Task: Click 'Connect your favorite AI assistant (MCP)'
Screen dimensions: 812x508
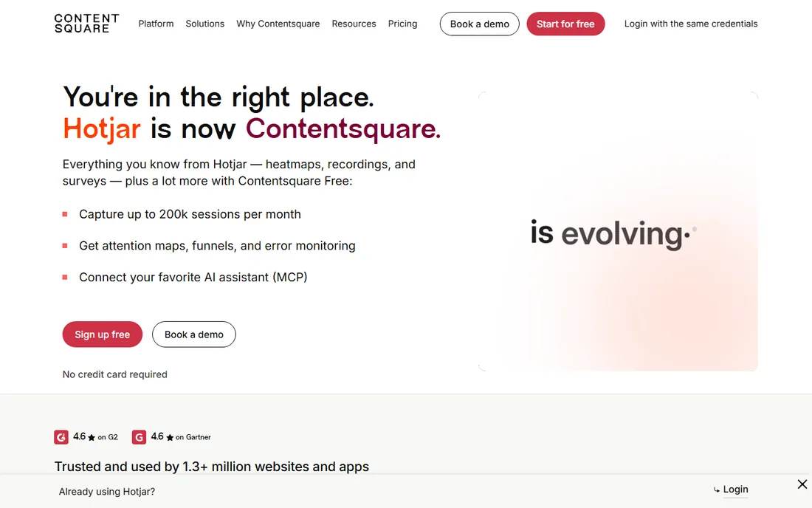Action: click(193, 277)
